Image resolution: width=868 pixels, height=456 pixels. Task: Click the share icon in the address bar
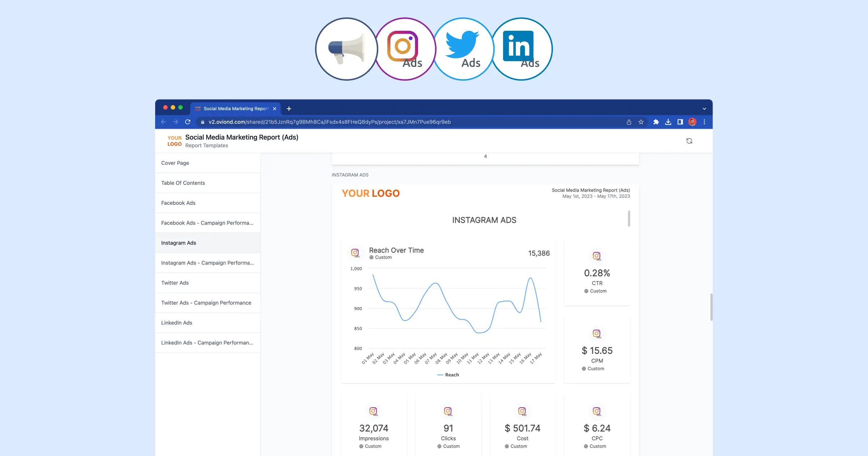629,122
